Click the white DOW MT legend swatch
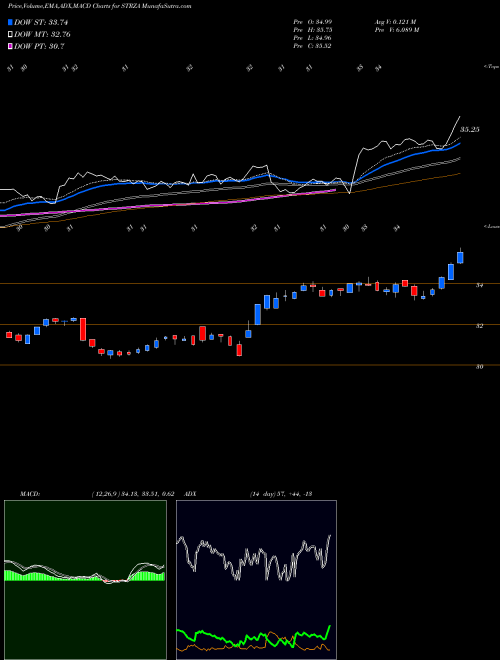Screen dimensions: 500x660 [10, 35]
